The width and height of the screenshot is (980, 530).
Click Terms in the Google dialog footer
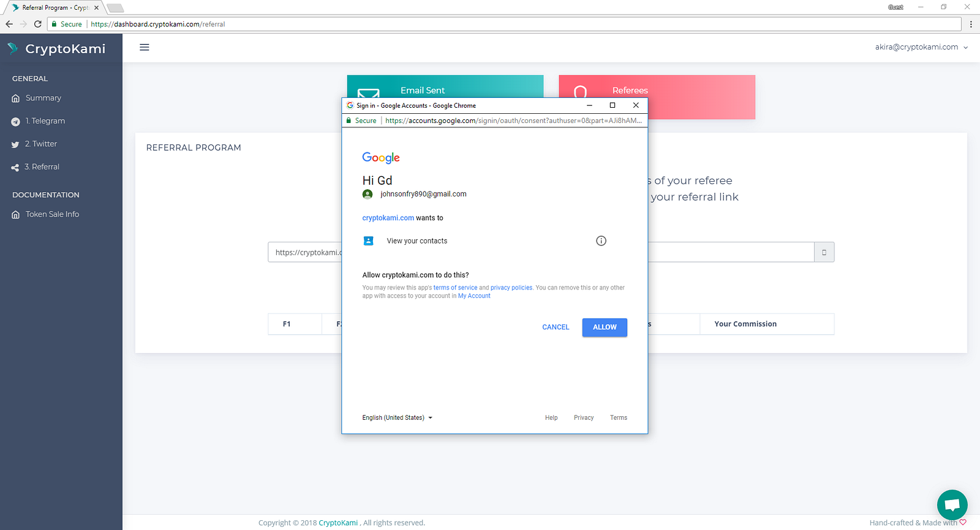(619, 418)
